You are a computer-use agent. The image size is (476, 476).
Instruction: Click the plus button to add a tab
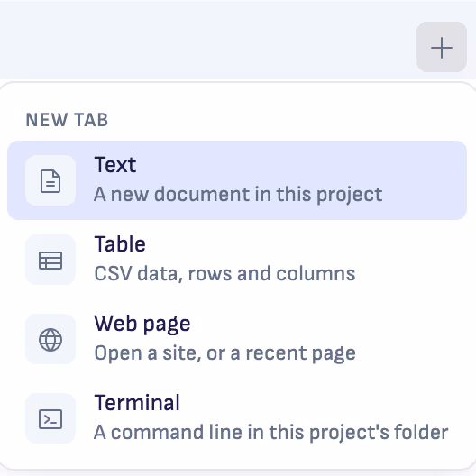[x=442, y=47]
